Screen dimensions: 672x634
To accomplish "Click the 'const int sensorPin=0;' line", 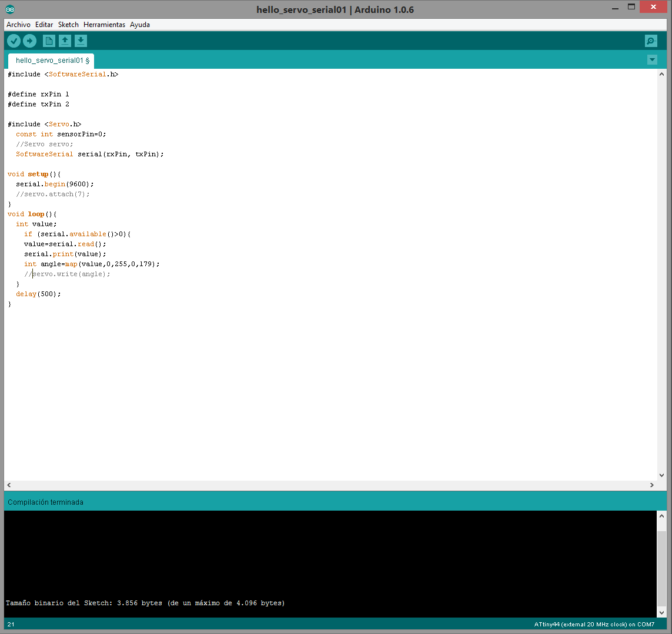I will click(61, 134).
